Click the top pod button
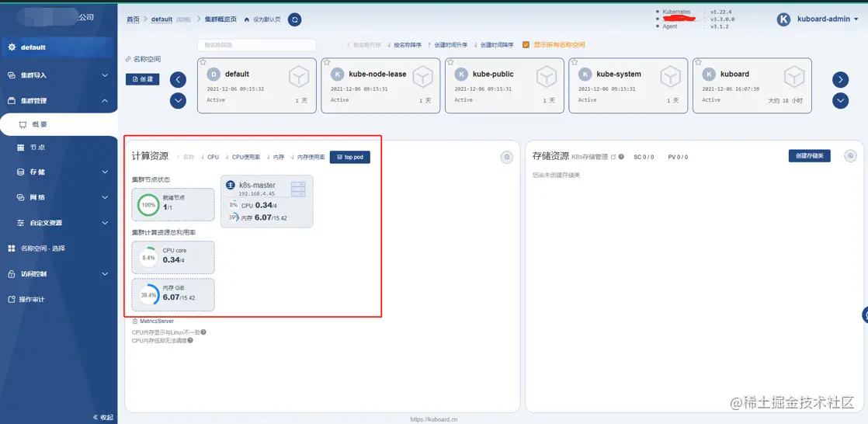Image resolution: width=868 pixels, height=424 pixels. pyautogui.click(x=350, y=157)
